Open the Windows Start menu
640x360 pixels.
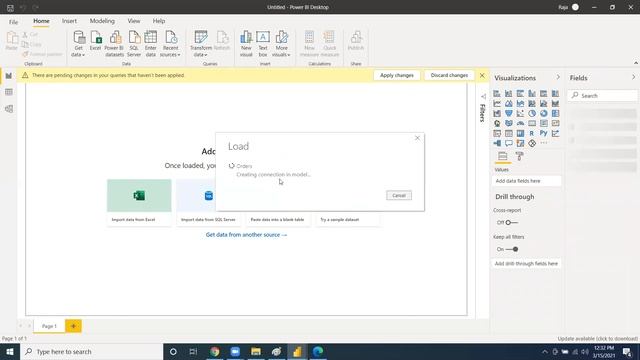10,352
